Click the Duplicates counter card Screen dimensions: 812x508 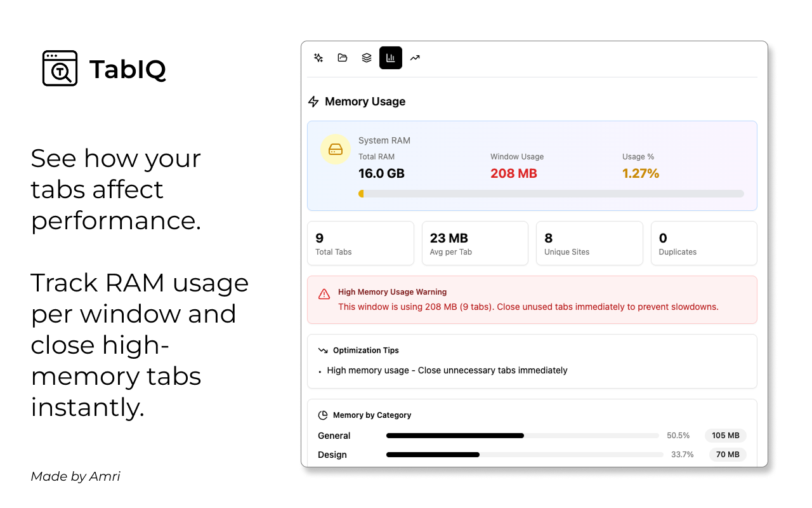pyautogui.click(x=704, y=243)
